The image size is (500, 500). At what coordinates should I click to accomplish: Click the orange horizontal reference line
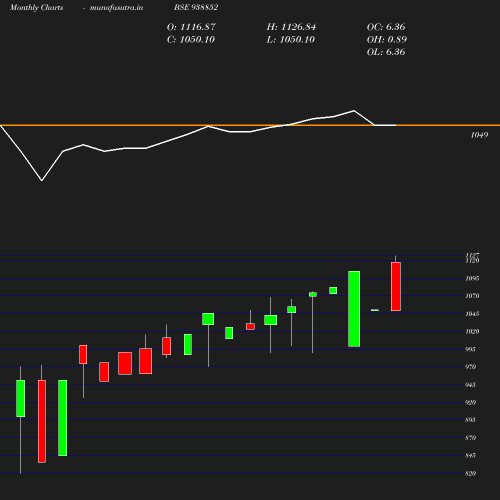[x=250, y=125]
